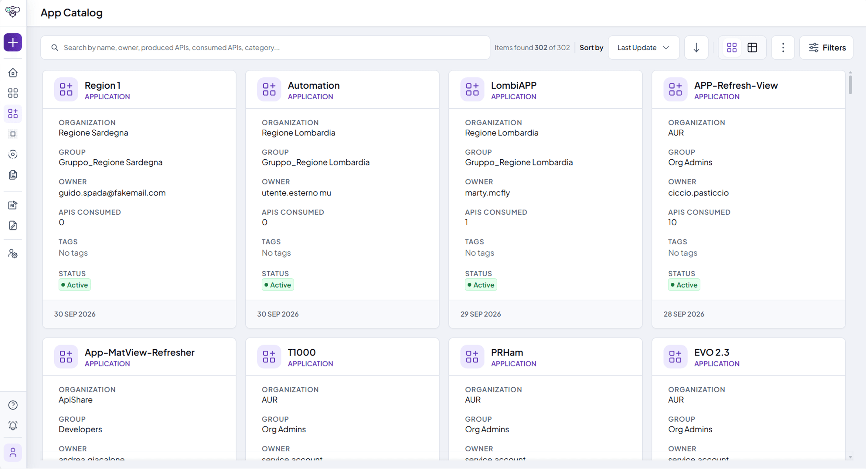The width and height of the screenshot is (868, 469).
Task: Click the LombiAPP card app icon
Action: (473, 90)
